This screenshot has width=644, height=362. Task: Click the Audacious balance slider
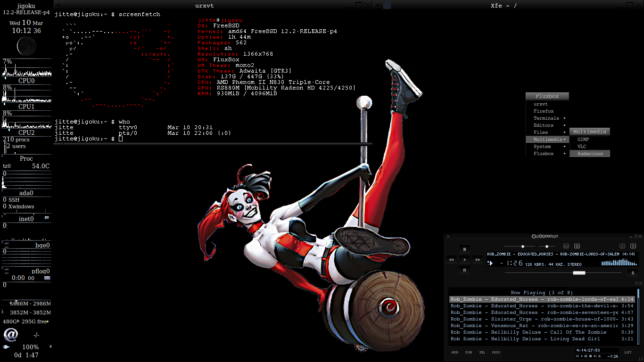pyautogui.click(x=547, y=246)
